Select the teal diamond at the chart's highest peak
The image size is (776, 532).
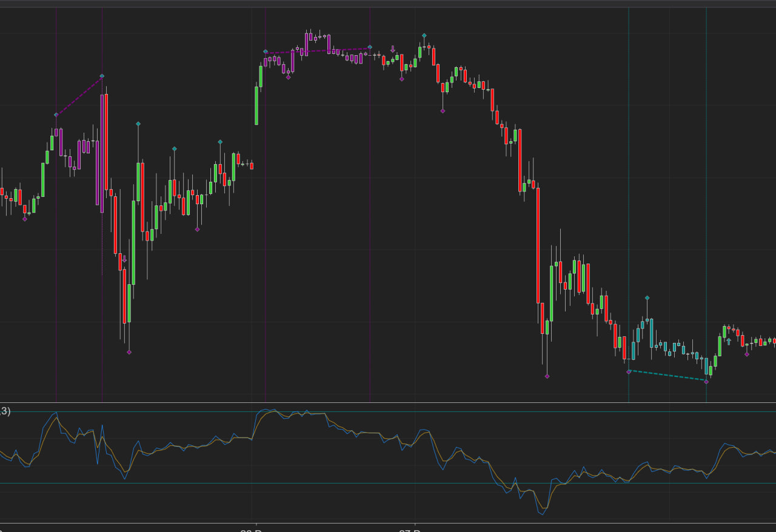coord(424,36)
